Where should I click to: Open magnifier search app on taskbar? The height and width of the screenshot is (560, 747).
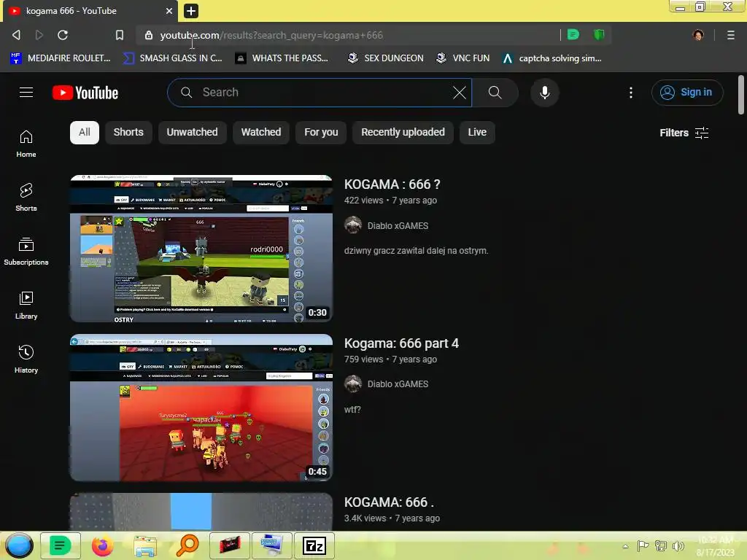(x=187, y=545)
